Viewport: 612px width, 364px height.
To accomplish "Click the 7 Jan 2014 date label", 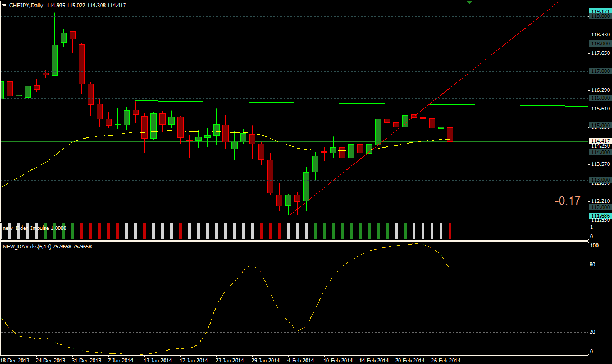I will coord(121,360).
